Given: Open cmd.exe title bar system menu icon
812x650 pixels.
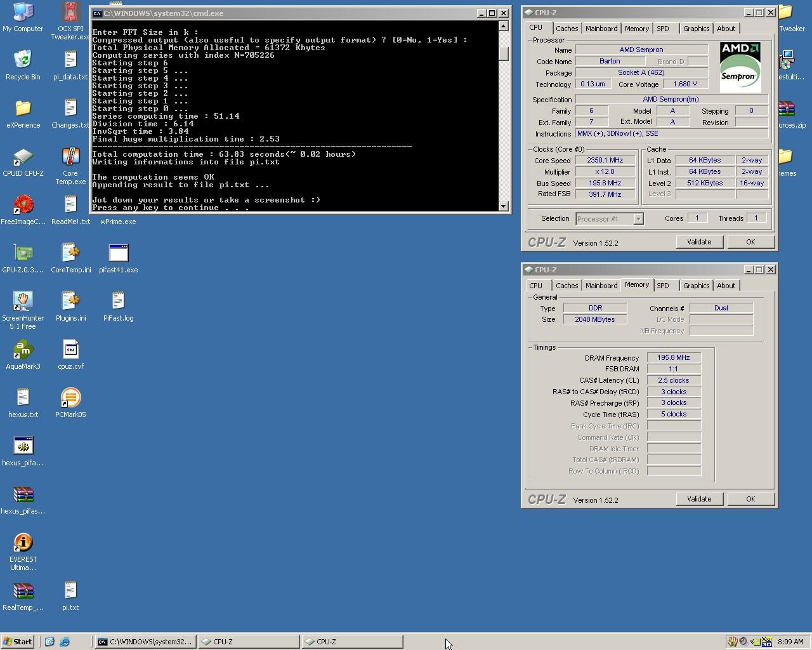Looking at the screenshot, I should pos(97,13).
